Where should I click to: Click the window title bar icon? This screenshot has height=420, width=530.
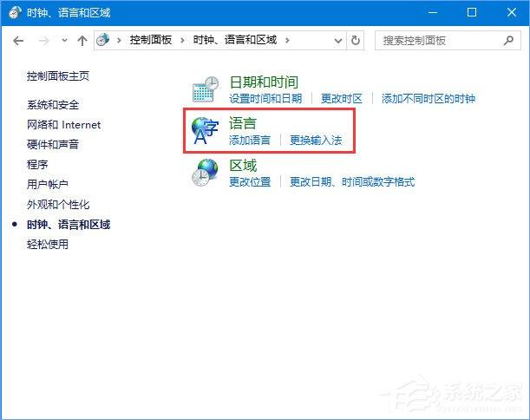tap(15, 12)
